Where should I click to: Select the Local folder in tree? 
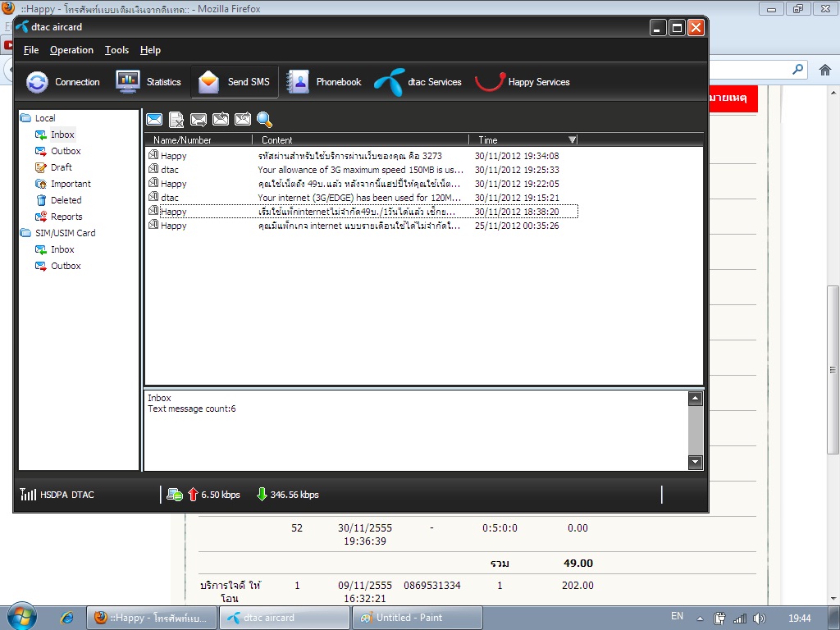[38, 118]
